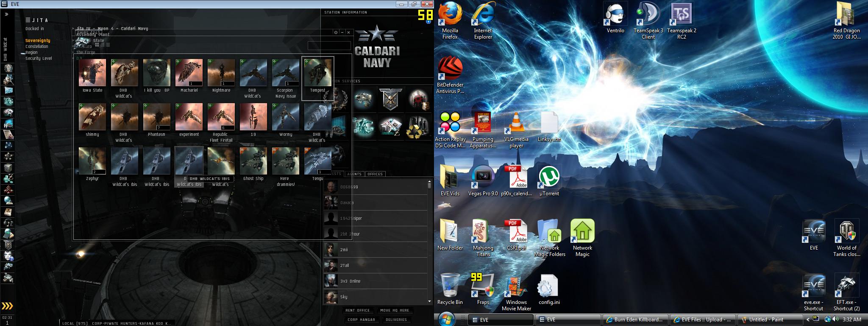Open the skull shield station service icon
The image size is (868, 326).
click(391, 98)
